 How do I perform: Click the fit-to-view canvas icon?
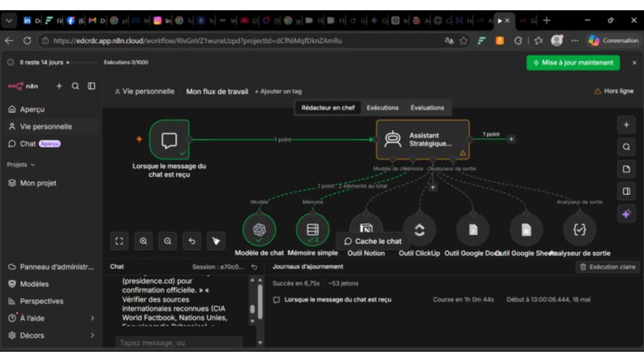(x=119, y=242)
